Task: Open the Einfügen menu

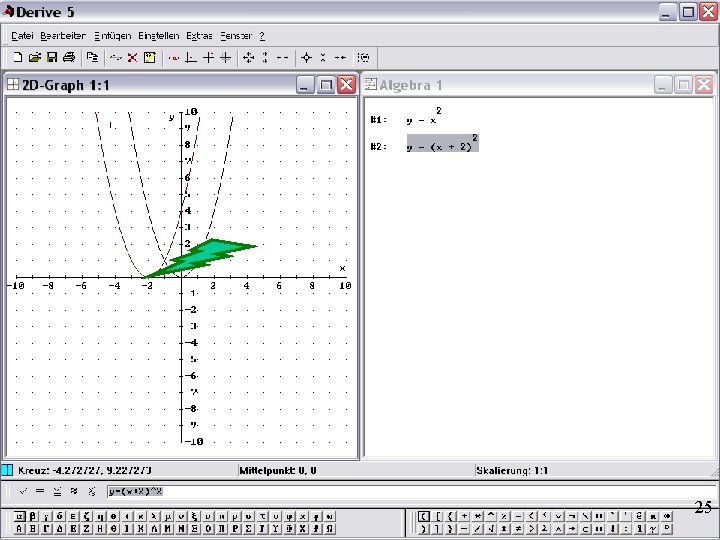Action: click(112, 35)
